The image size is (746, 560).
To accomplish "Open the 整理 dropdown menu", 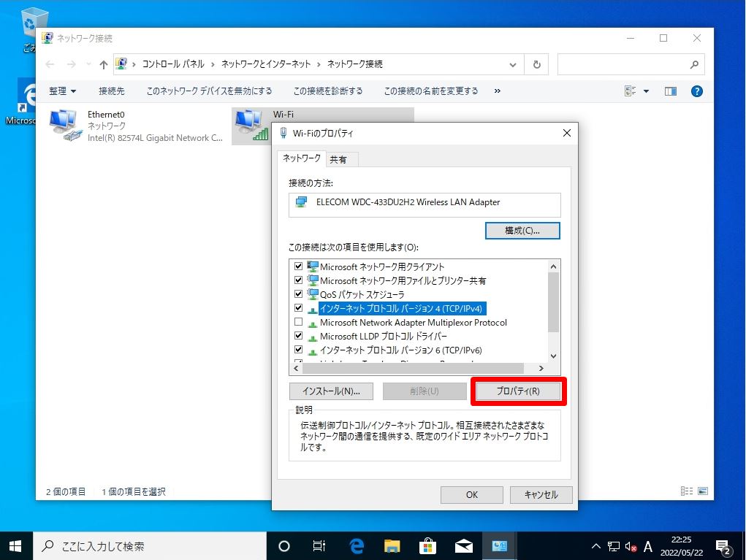I will click(x=62, y=91).
